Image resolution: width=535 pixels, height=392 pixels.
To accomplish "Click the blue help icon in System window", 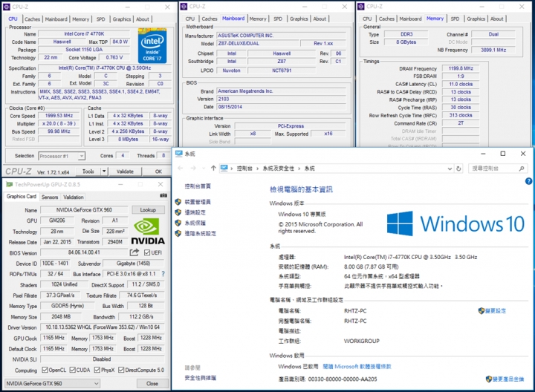I will pos(528,181).
